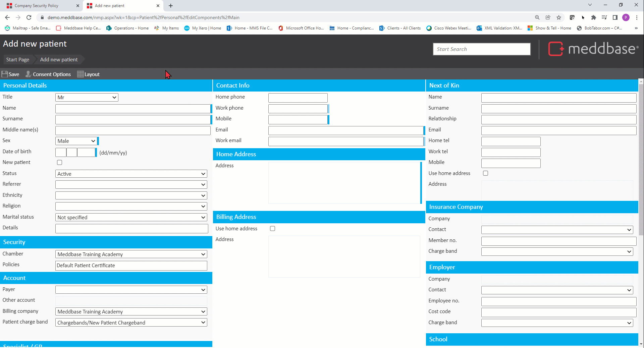Screen dimensions: 644x348
Task: Go to Start Page breadcrumb
Action: pyautogui.click(x=18, y=60)
